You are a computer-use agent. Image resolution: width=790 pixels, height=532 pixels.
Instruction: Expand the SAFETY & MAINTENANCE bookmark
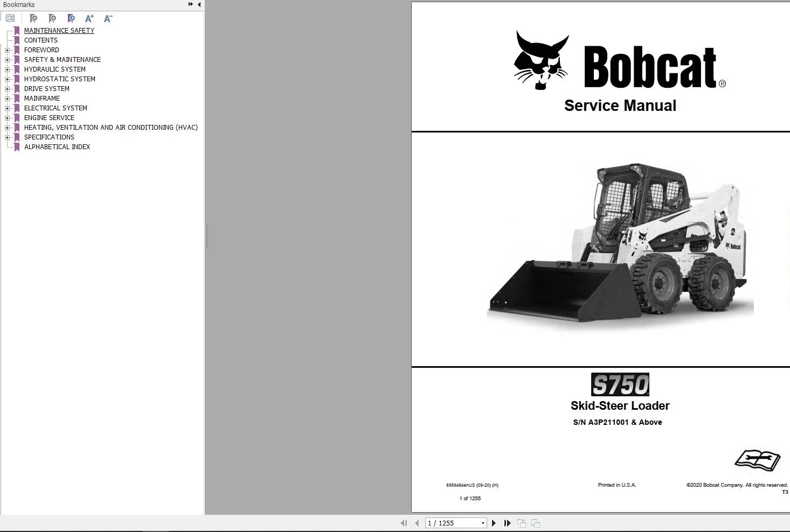click(x=7, y=60)
